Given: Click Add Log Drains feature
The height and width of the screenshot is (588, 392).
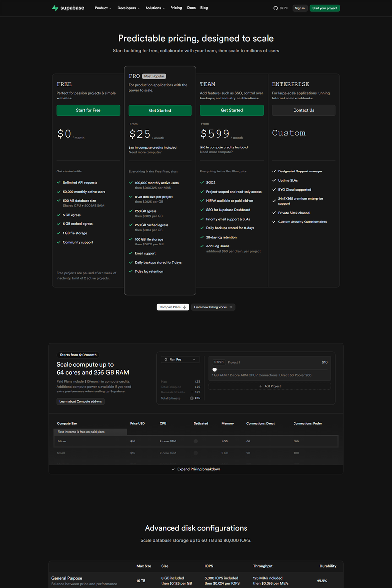Looking at the screenshot, I should click(218, 246).
